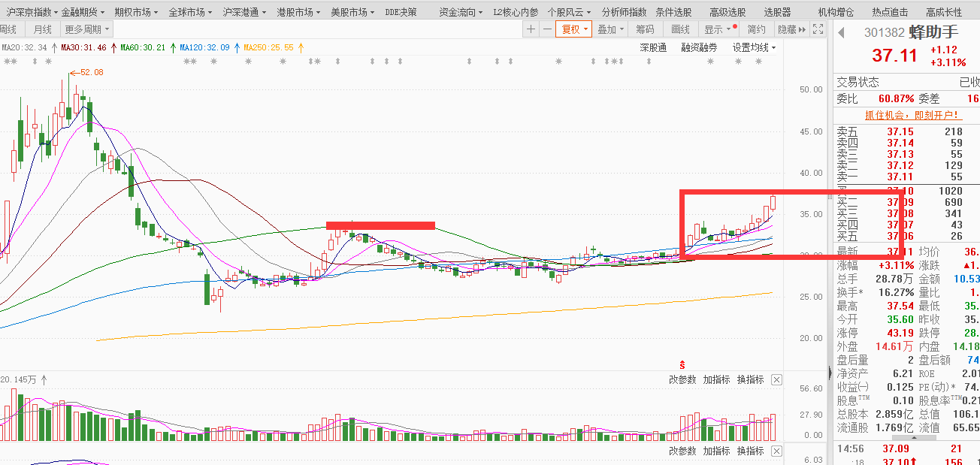Open the 显示 display dropdown

coord(718,29)
